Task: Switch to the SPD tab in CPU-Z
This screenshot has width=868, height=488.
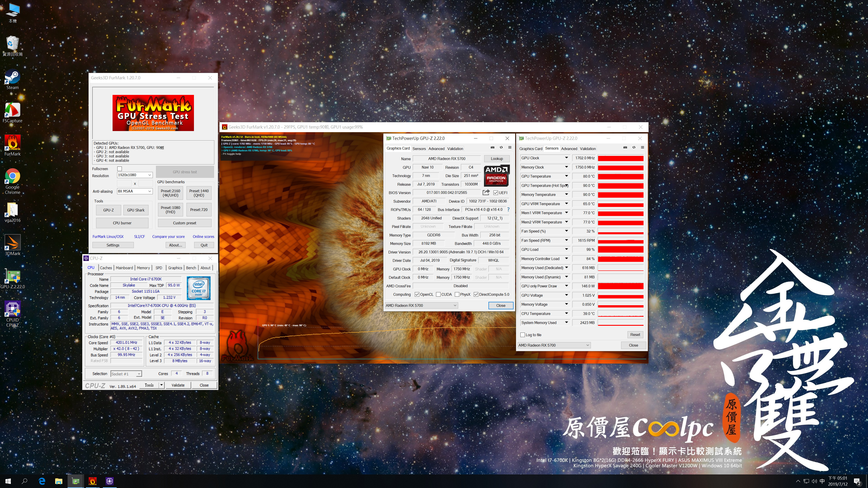Action: click(x=159, y=268)
